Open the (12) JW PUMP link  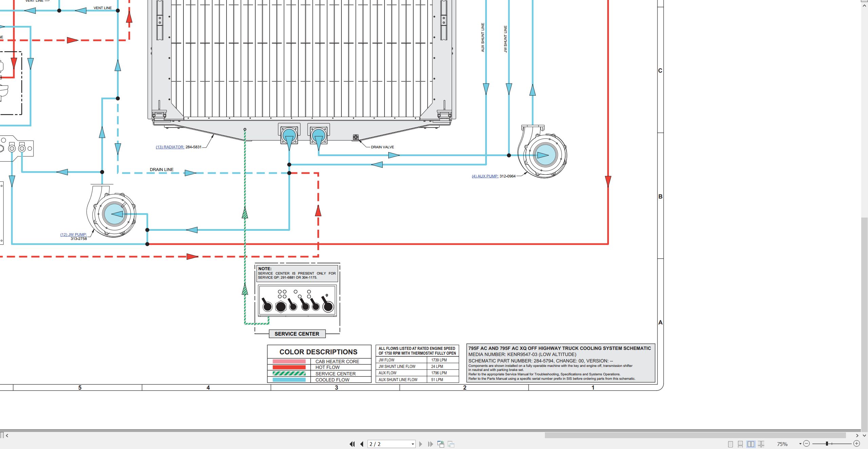click(74, 235)
